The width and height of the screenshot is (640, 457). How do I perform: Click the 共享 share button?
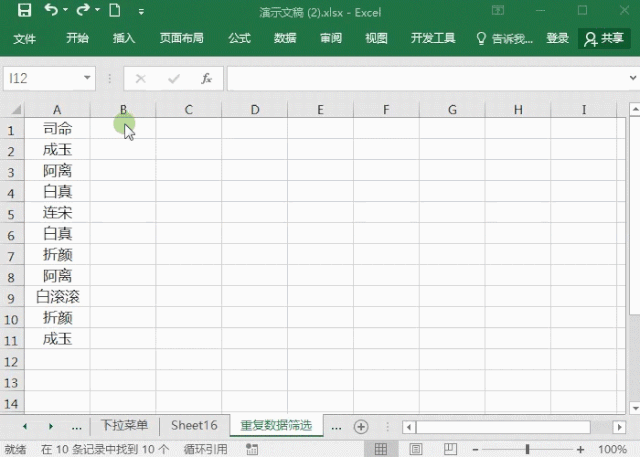coord(604,39)
